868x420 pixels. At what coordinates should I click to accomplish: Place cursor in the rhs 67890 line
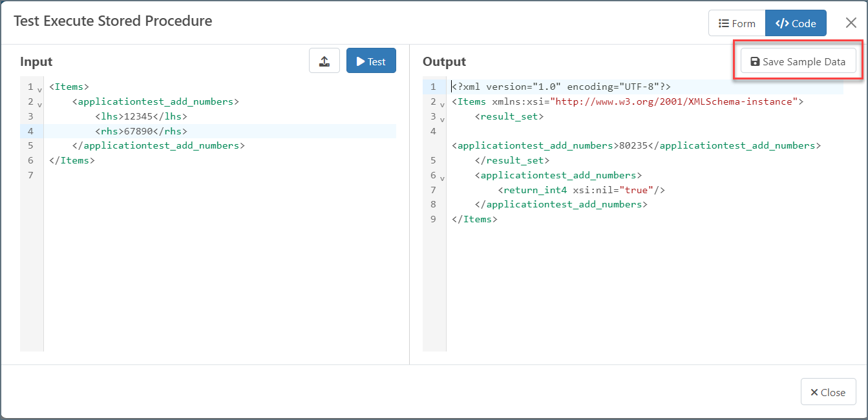tap(140, 131)
